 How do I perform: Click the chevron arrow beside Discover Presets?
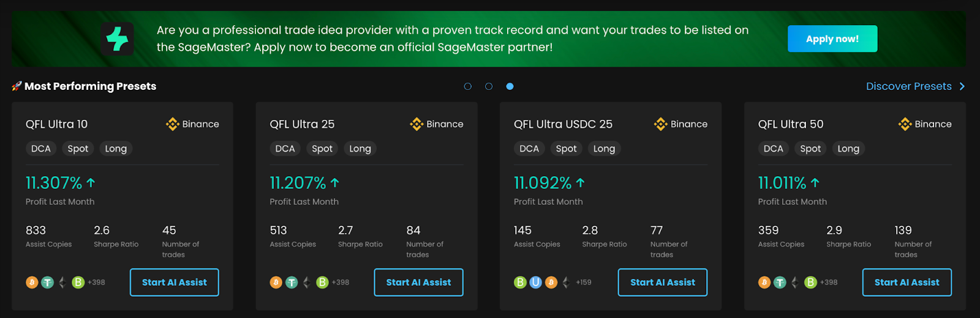pos(962,86)
